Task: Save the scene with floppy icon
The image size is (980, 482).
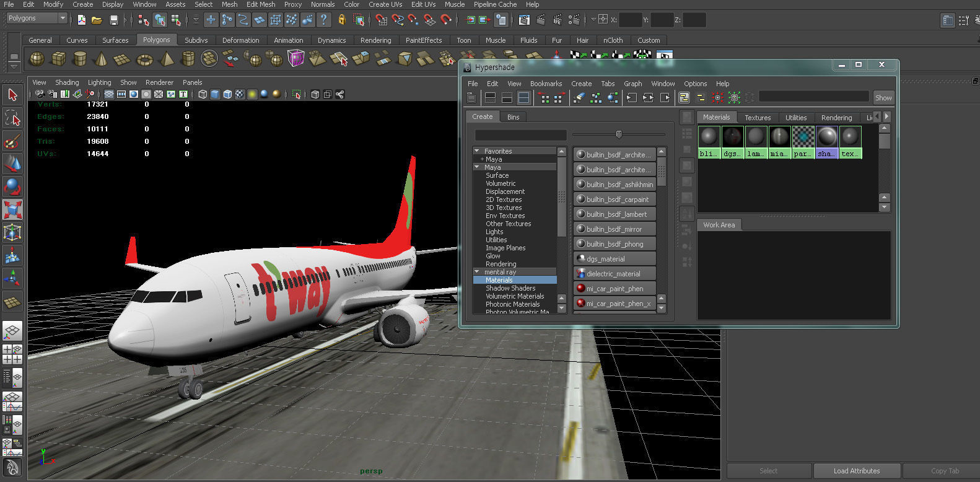Action: [x=113, y=20]
